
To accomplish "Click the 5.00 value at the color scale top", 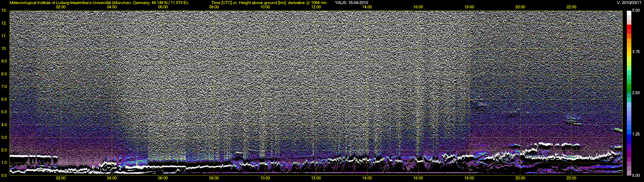I will point(636,10).
